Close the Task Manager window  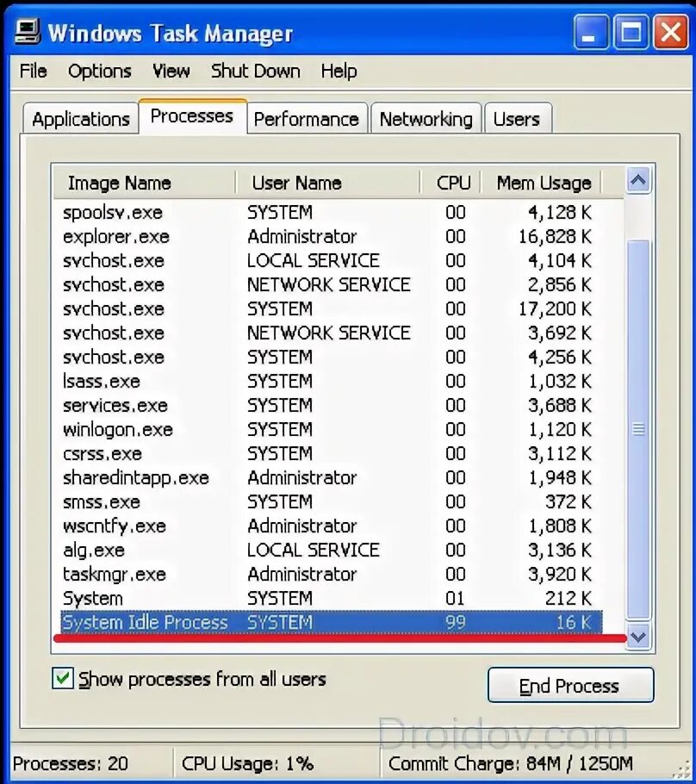(670, 32)
